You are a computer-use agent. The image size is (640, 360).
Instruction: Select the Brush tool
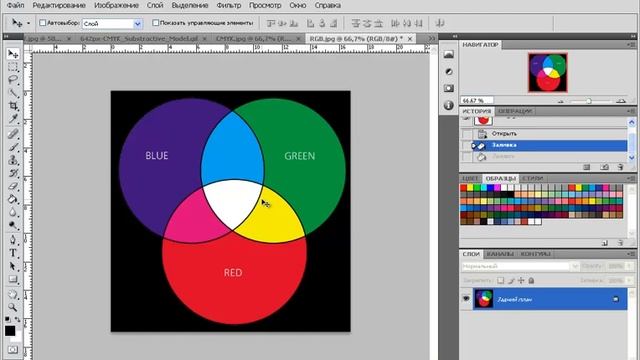tap(13, 147)
